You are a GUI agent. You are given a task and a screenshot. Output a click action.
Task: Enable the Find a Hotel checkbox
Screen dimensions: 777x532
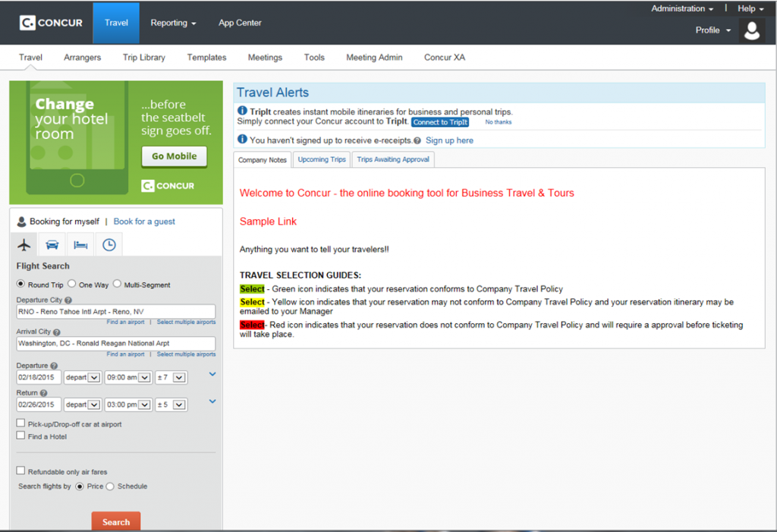20,436
